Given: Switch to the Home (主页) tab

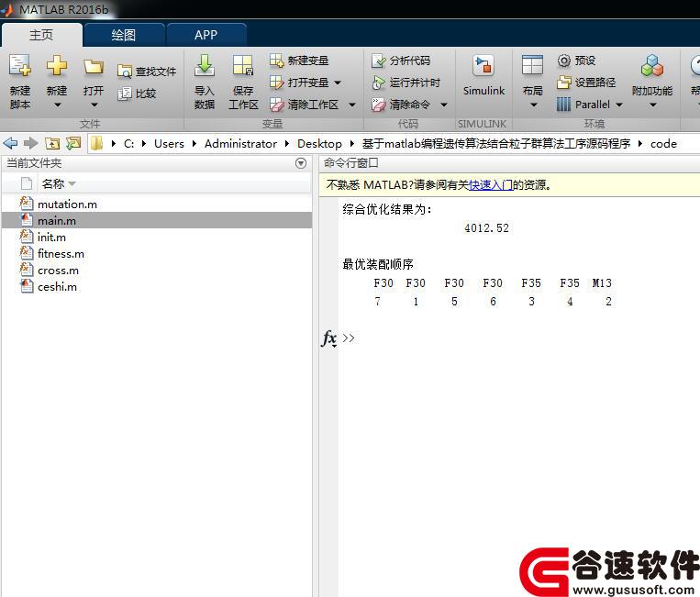Looking at the screenshot, I should [x=41, y=35].
